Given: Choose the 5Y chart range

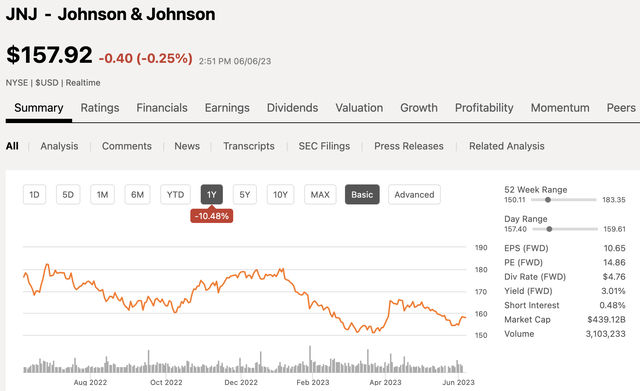Looking at the screenshot, I should click(x=244, y=195).
